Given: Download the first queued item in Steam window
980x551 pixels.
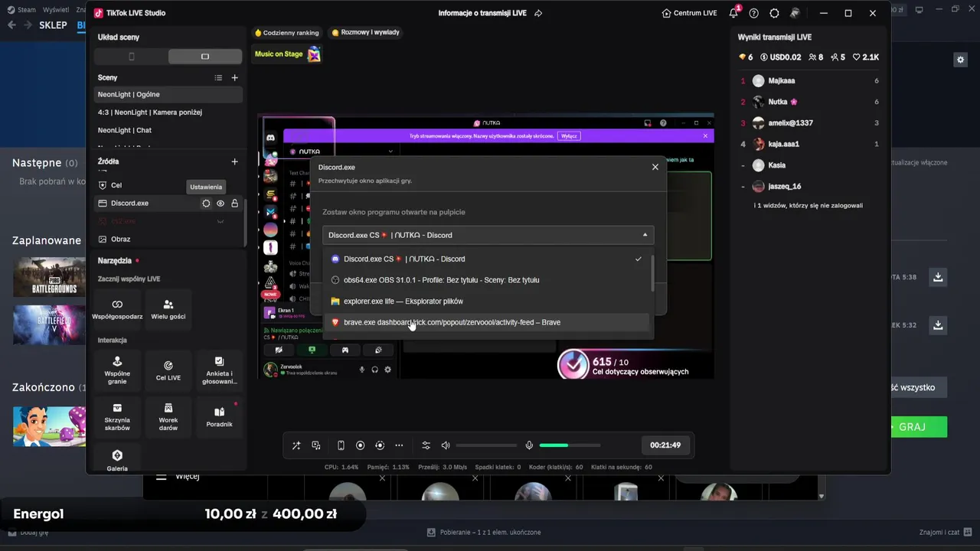Looking at the screenshot, I should [937, 277].
